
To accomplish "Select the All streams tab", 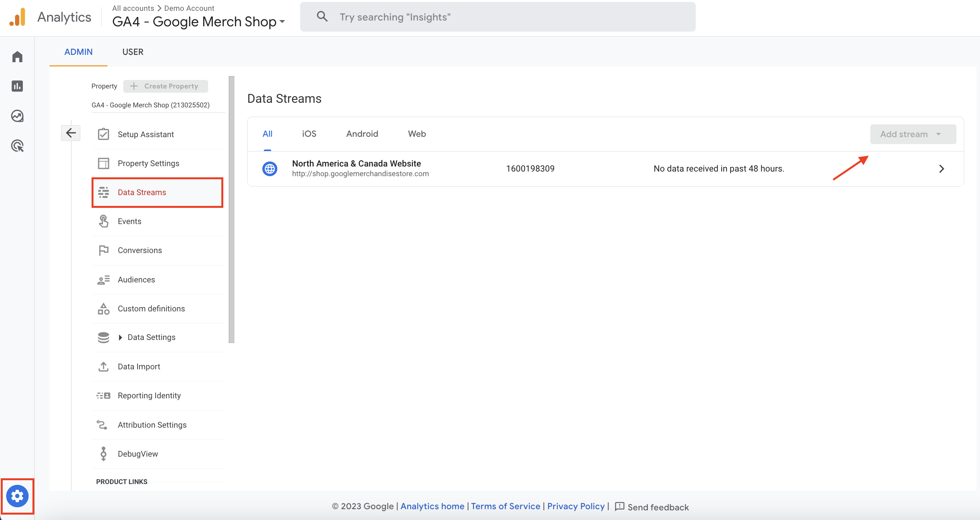I will click(267, 134).
